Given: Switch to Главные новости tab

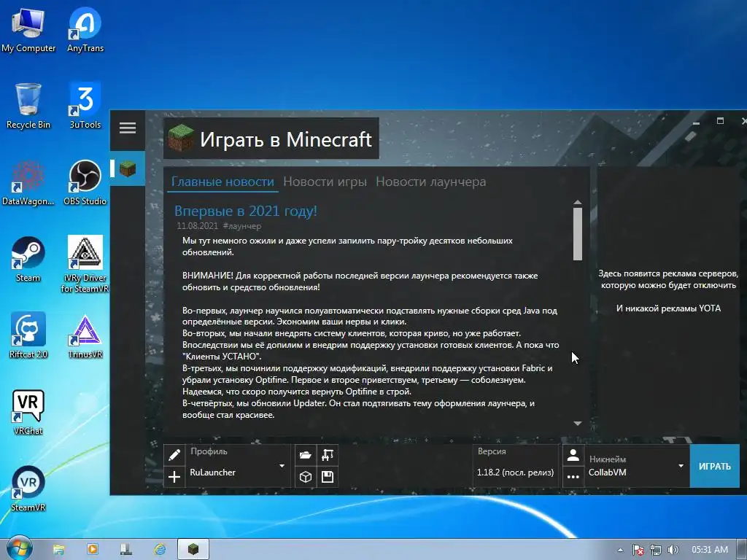Looking at the screenshot, I should coord(222,182).
